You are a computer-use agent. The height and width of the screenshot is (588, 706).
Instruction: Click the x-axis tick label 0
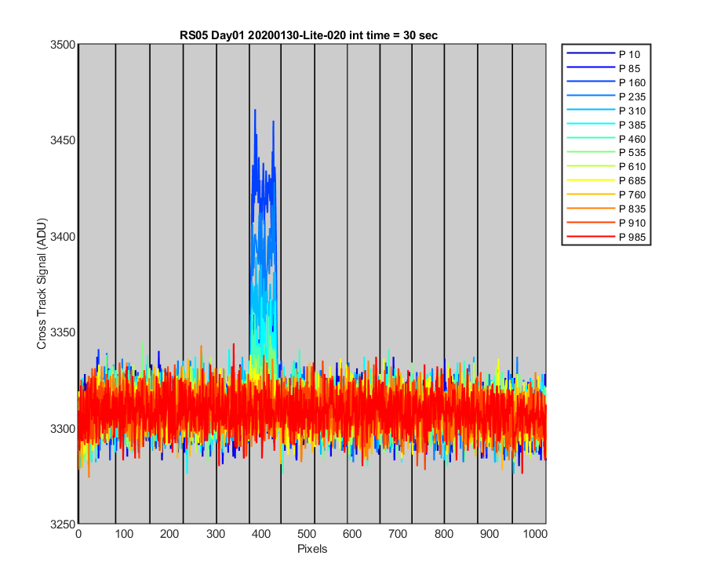click(x=78, y=534)
